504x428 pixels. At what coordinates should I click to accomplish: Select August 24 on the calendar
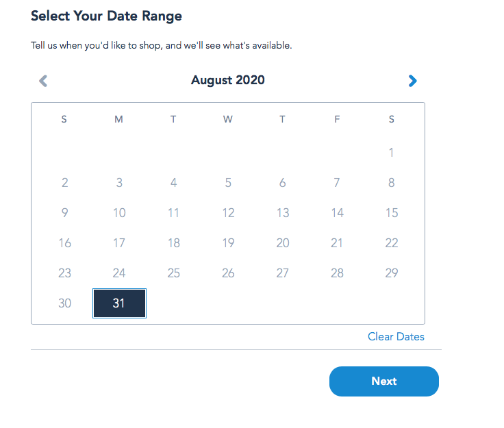click(119, 273)
